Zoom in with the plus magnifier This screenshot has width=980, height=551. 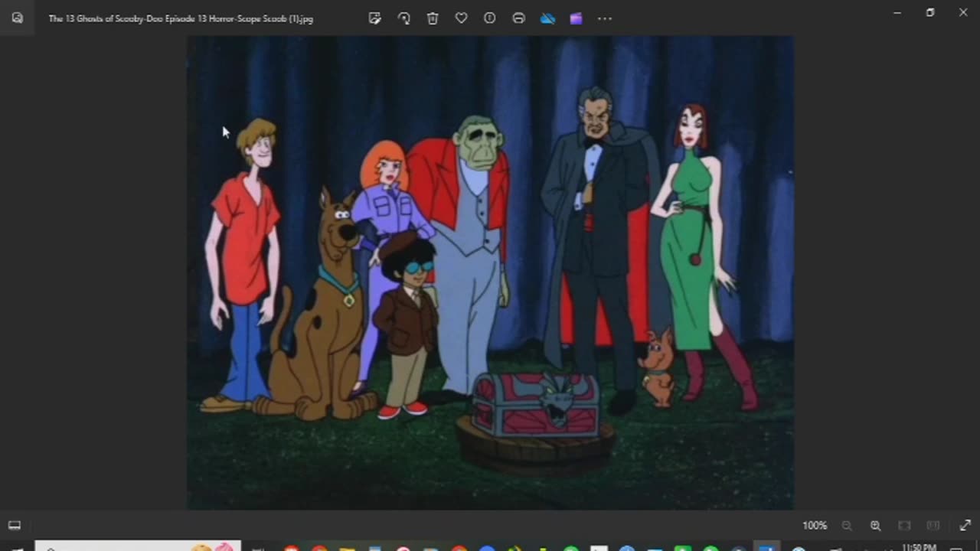tap(875, 526)
